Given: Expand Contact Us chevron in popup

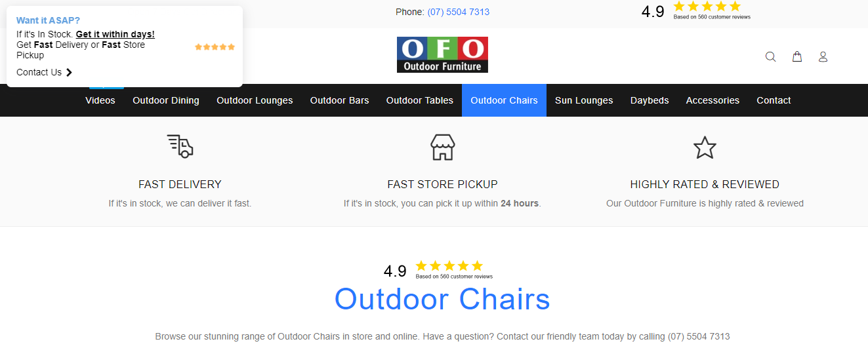Looking at the screenshot, I should coord(69,72).
